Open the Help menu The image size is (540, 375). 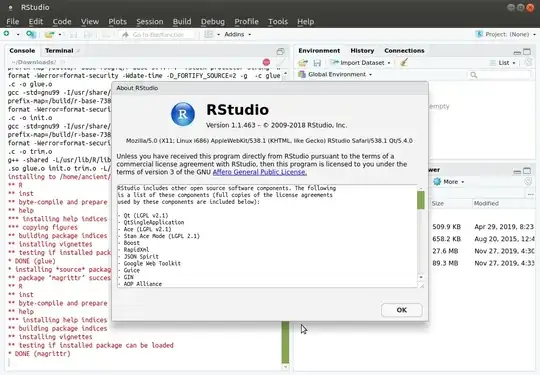coord(305,21)
